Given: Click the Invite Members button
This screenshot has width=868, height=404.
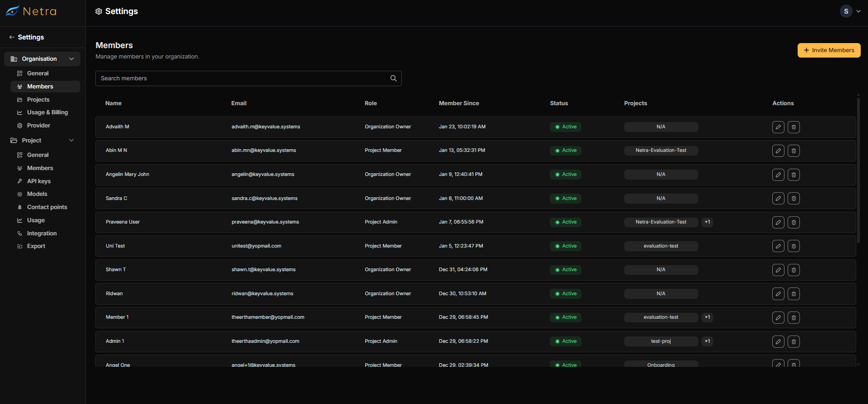Looking at the screenshot, I should pos(829,50).
